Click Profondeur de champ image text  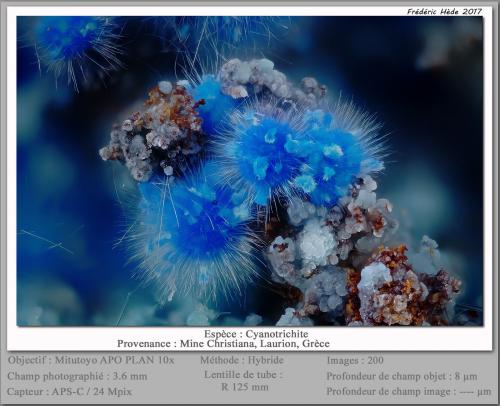click(409, 391)
